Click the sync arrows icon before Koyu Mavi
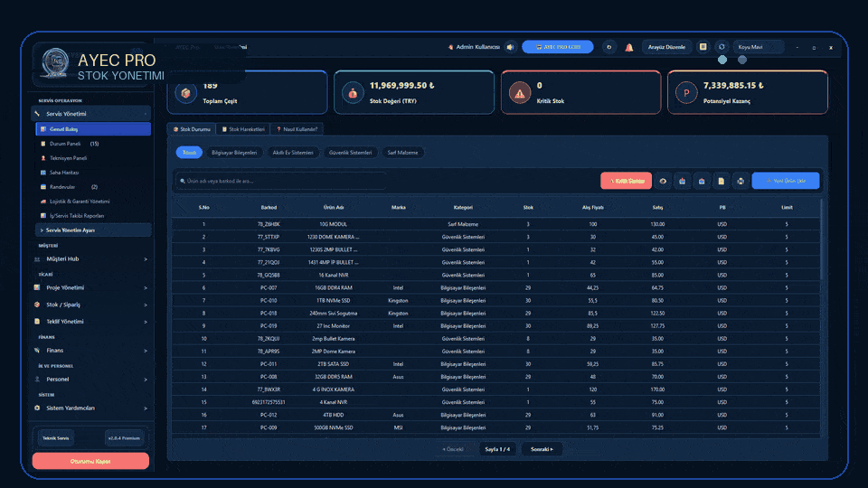Viewport: 868px width, 488px height. (722, 47)
